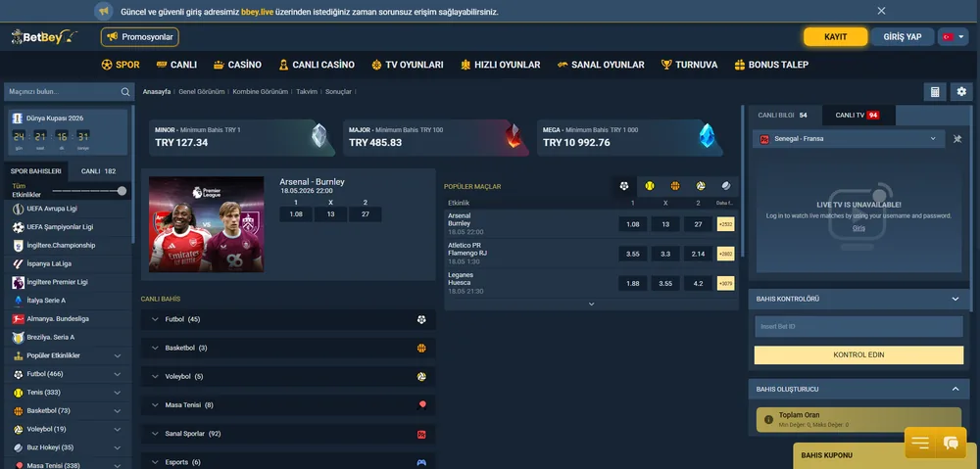
Task: Select football icon in Popüler Maçlar
Action: pyautogui.click(x=623, y=186)
